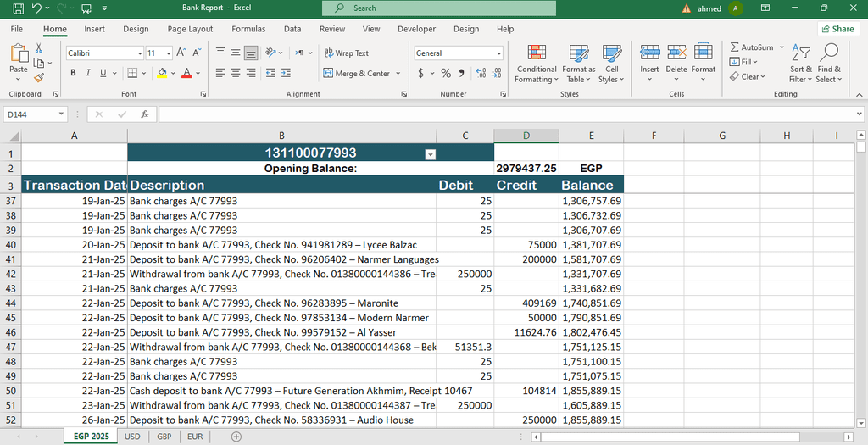The height and width of the screenshot is (445, 868).
Task: Expand the General number format dropdown
Action: click(x=498, y=53)
